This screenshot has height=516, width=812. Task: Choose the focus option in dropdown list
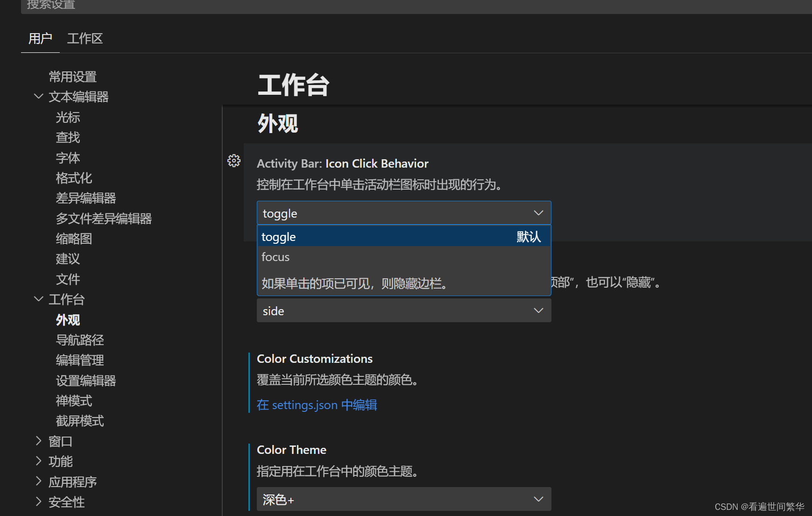coord(404,257)
